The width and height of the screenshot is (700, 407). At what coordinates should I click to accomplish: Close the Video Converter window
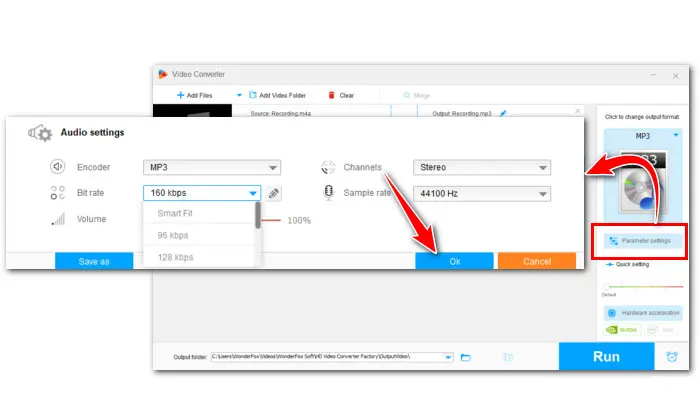[x=675, y=76]
